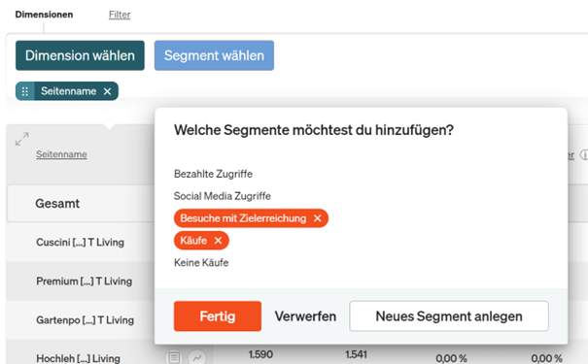Deselect the Käufe segment pill

[193, 241]
